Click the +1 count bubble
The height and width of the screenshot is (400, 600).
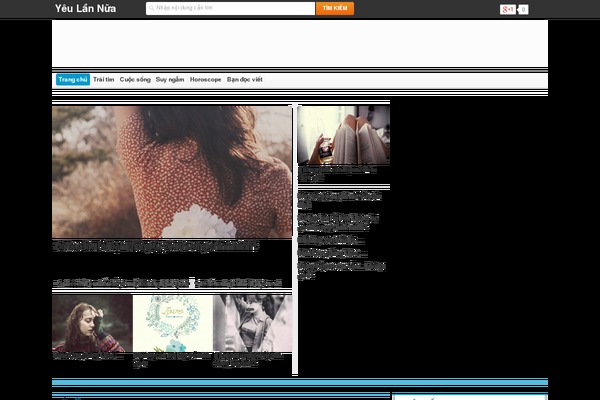(523, 10)
